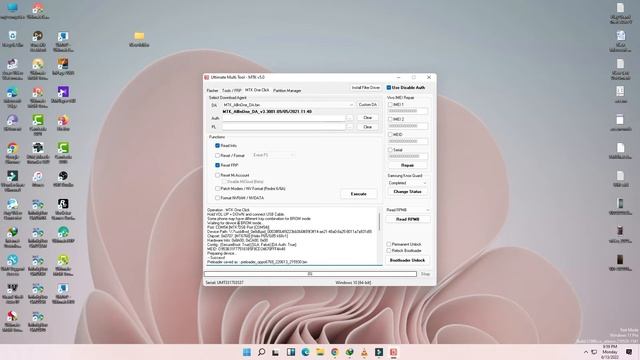Open VLC media player from taskbar
640x360 pixels.
364,352
